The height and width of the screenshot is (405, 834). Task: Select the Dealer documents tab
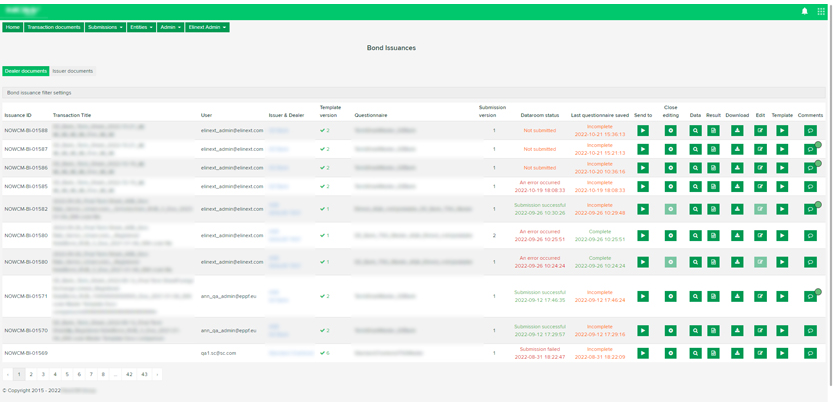[x=26, y=71]
